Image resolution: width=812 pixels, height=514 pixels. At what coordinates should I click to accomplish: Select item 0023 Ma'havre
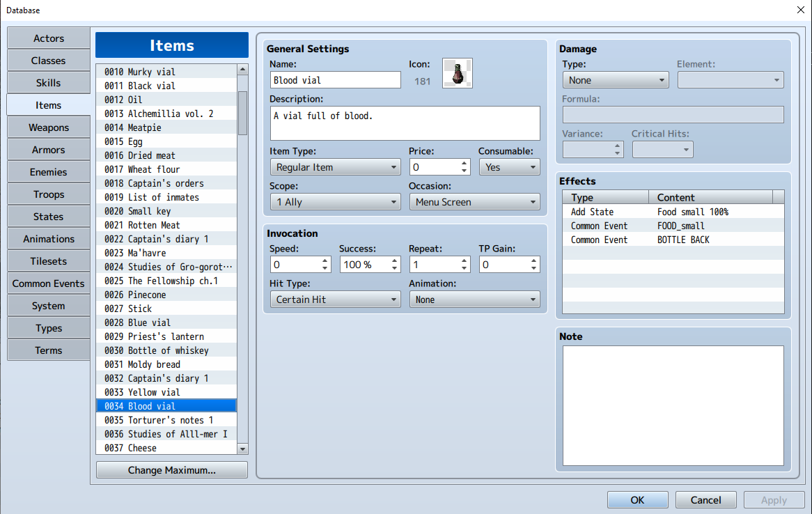[166, 253]
